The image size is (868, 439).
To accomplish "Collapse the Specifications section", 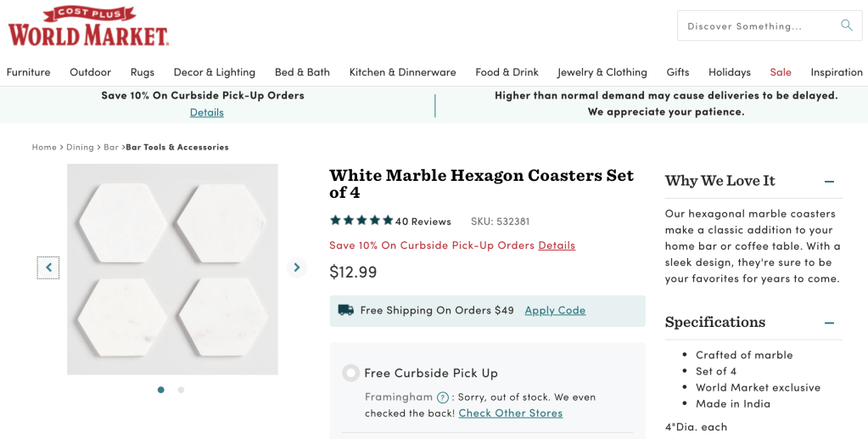I will tap(829, 323).
